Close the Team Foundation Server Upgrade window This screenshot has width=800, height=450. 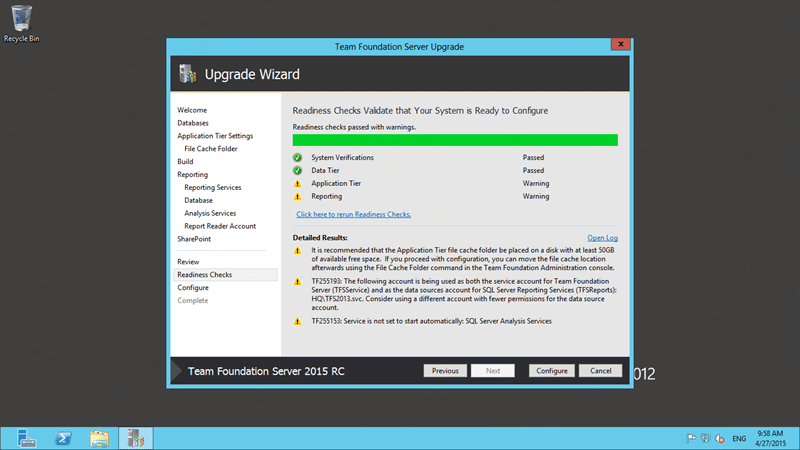click(x=621, y=44)
